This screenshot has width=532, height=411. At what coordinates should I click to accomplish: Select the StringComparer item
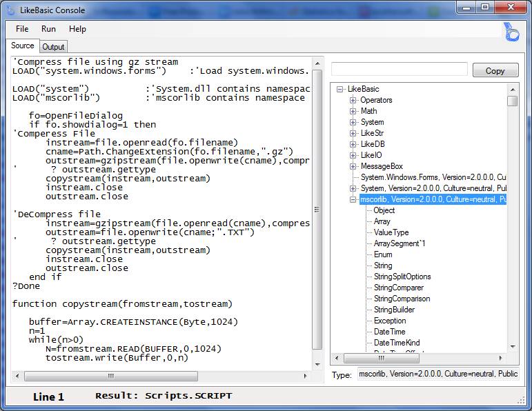[x=399, y=288]
